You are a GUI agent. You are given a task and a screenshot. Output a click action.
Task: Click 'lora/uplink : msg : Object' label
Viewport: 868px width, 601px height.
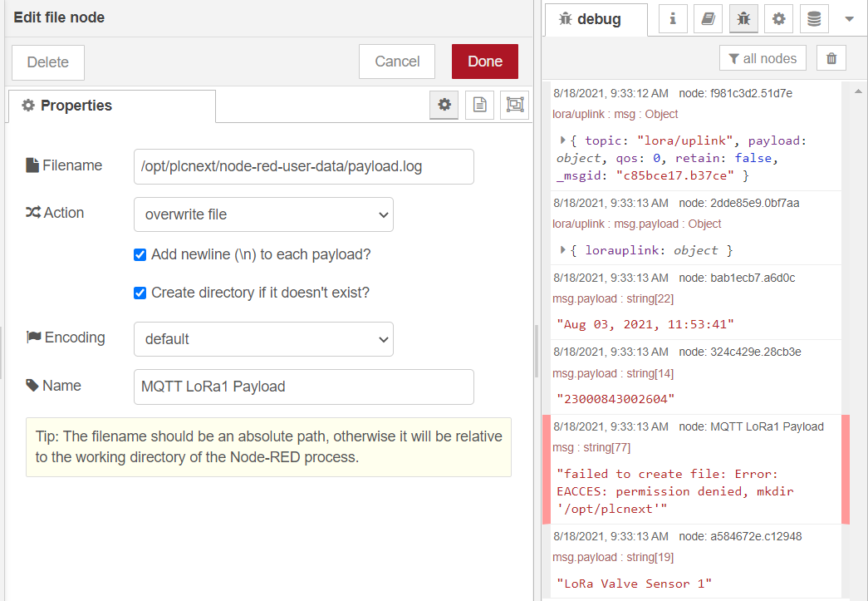[615, 114]
